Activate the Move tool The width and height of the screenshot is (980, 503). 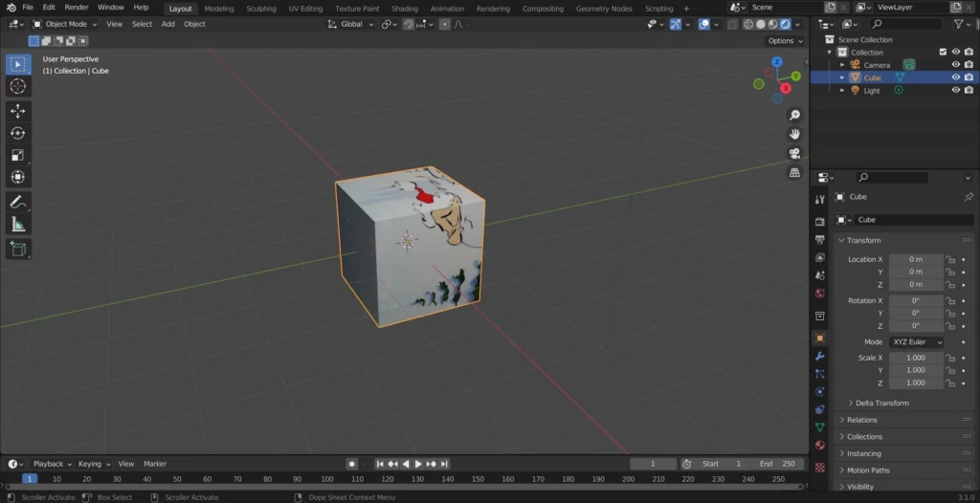18,111
